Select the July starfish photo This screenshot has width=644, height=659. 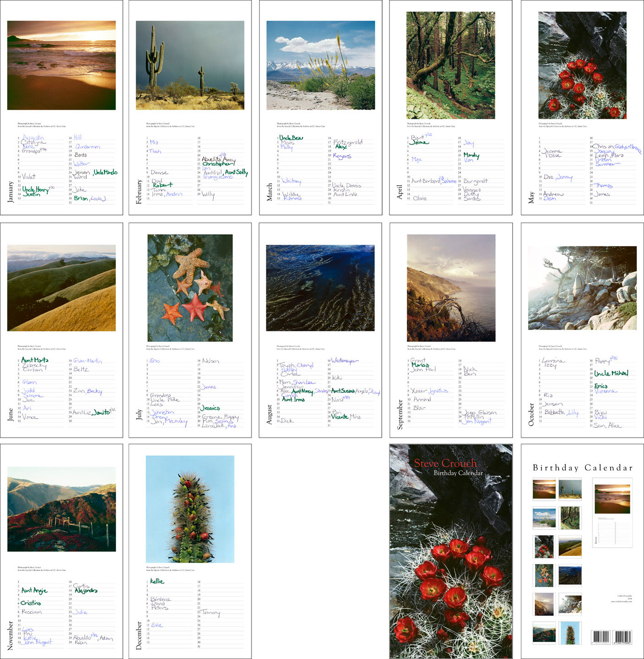(x=190, y=288)
